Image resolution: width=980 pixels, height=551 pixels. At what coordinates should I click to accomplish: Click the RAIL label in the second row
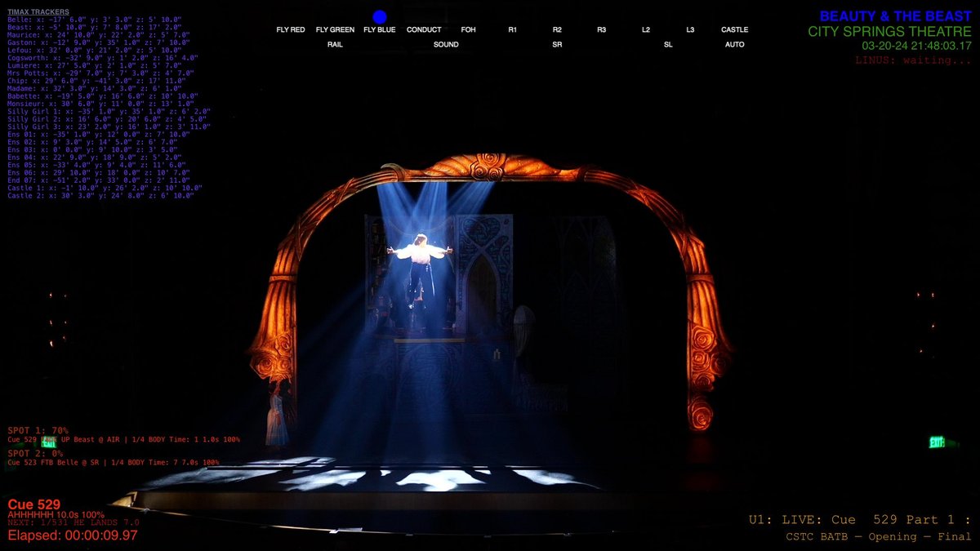335,44
